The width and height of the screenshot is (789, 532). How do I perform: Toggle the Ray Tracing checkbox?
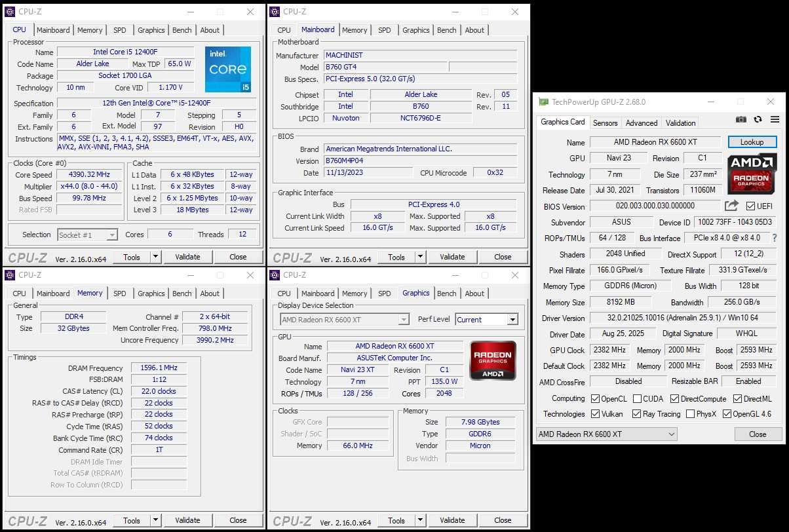pos(636,413)
